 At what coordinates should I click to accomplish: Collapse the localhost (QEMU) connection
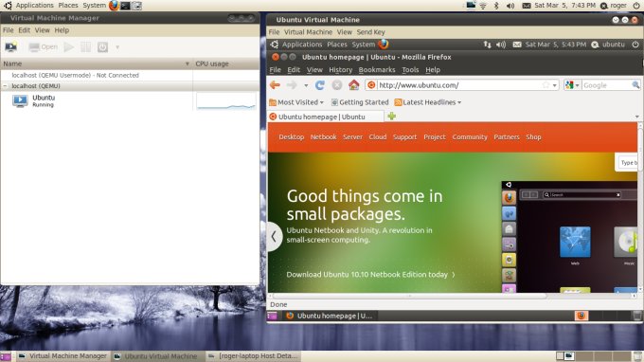coord(5,86)
